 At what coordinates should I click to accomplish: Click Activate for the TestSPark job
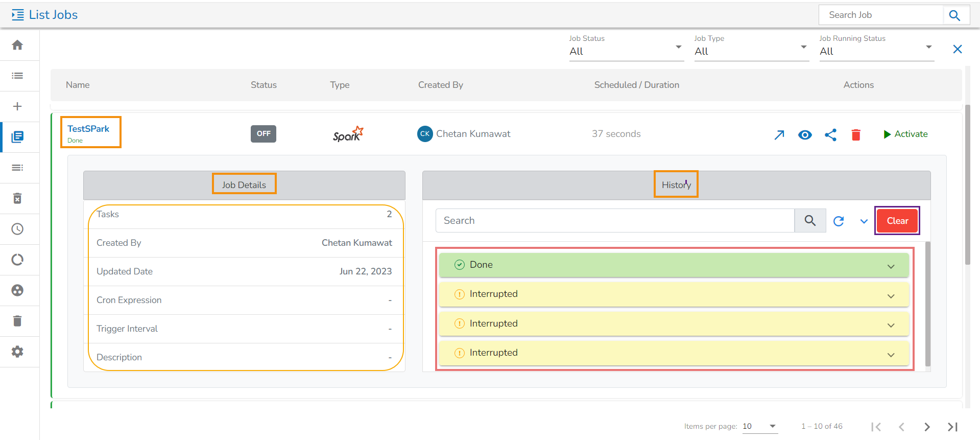point(905,134)
